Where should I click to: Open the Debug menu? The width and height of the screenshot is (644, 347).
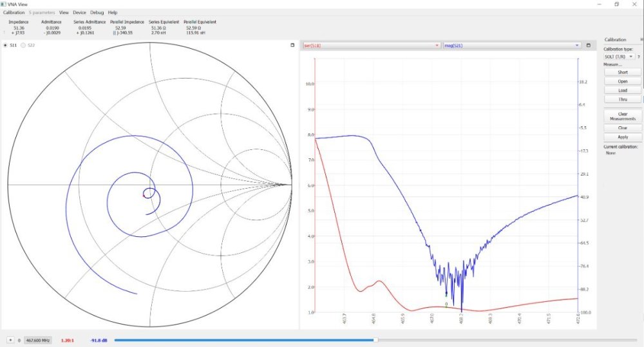point(97,12)
